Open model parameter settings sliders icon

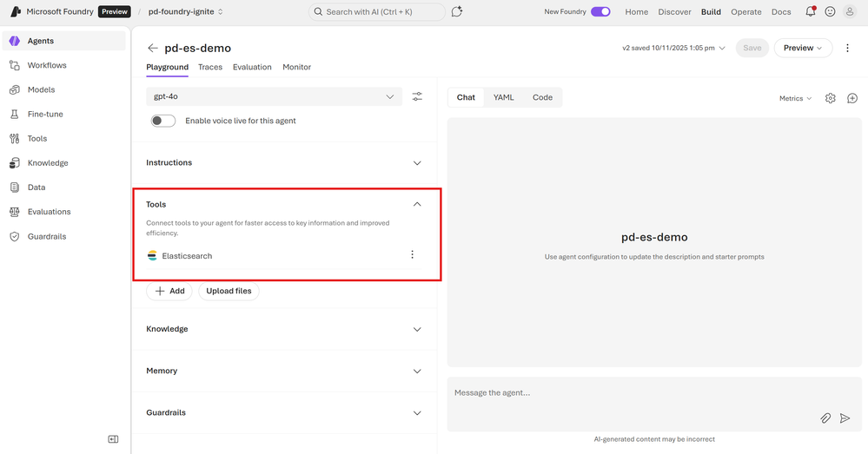click(x=417, y=96)
